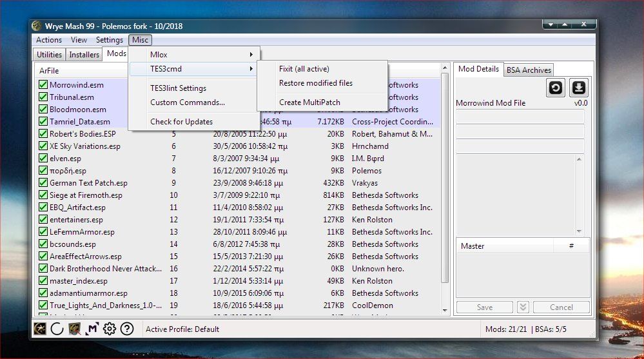Open settings gear in status bar
The width and height of the screenshot is (644, 359).
tap(109, 329)
